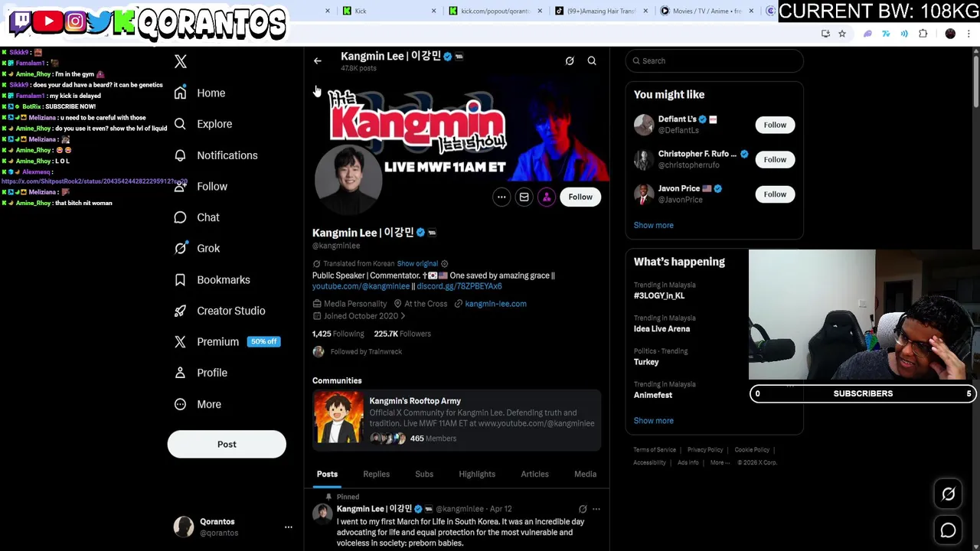The image size is (980, 551).
Task: Open #3LOGY_in_KL trending topic
Action: coord(659,295)
